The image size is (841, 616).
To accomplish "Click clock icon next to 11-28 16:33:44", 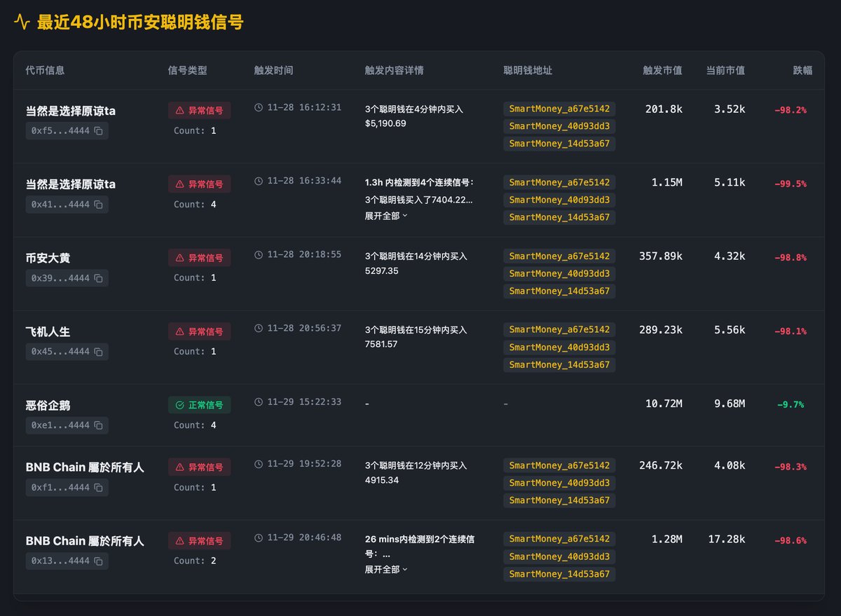I will click(x=259, y=181).
